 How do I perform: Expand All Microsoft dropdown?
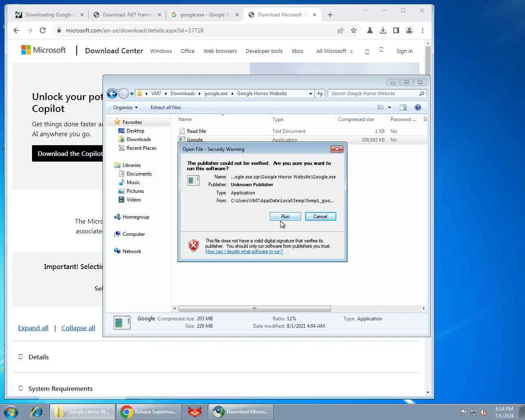pyautogui.click(x=334, y=51)
